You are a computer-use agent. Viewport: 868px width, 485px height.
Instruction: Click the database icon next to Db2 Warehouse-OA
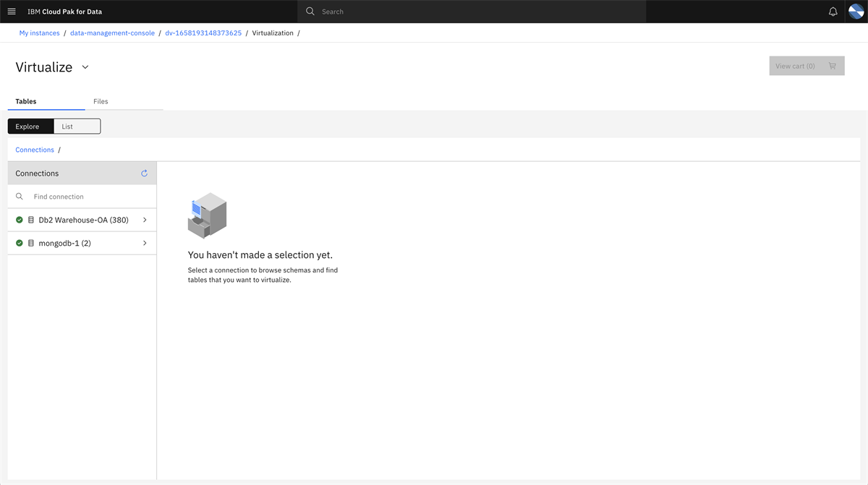30,219
